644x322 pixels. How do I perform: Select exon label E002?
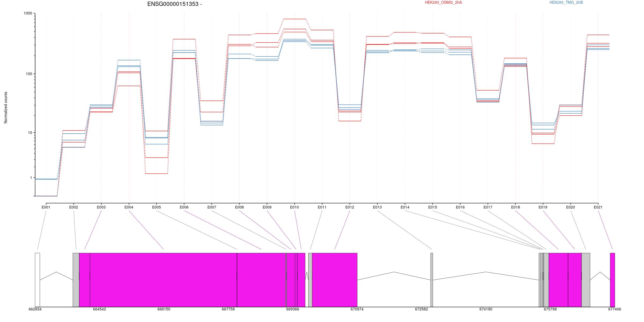(x=74, y=207)
